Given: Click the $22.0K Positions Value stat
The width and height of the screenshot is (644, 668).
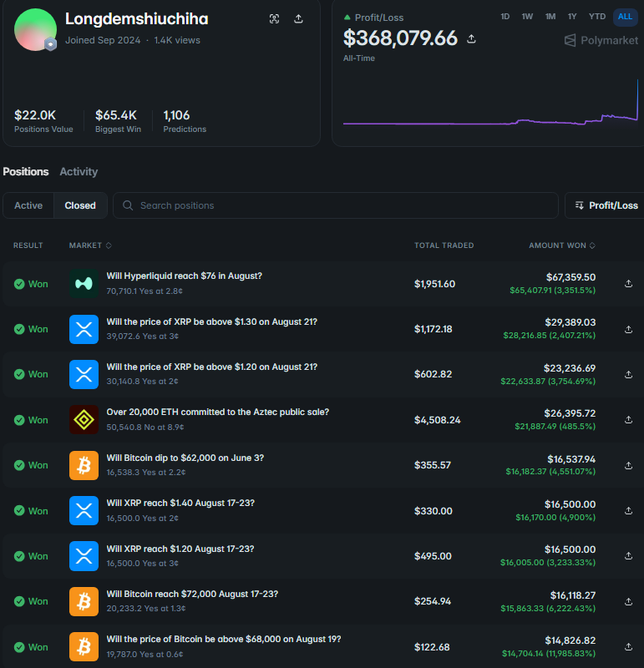Looking at the screenshot, I should point(43,121).
